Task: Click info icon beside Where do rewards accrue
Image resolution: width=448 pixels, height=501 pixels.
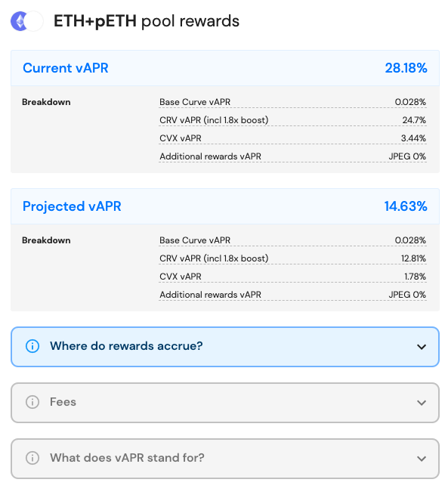Action: click(32, 346)
